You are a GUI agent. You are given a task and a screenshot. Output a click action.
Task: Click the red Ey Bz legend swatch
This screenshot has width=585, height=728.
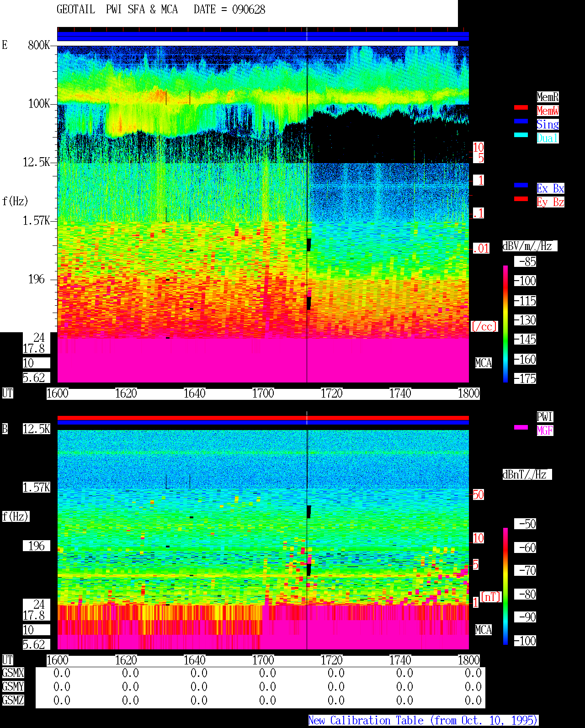pos(521,199)
